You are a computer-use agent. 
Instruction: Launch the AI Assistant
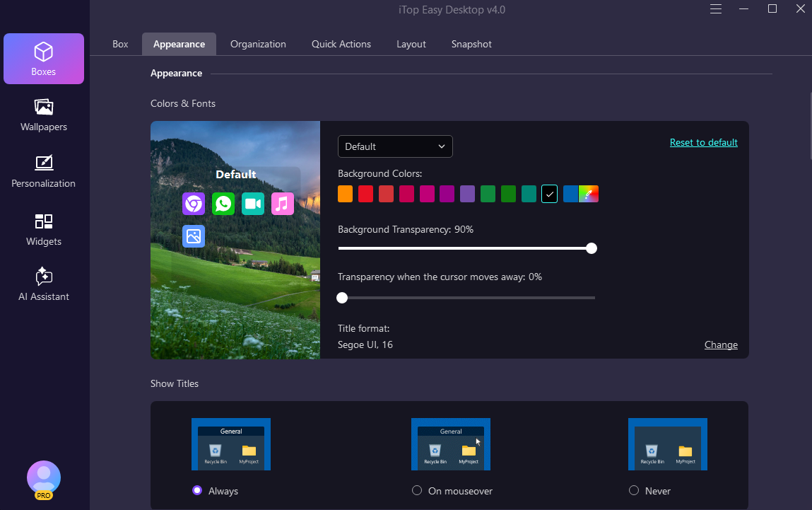pyautogui.click(x=44, y=284)
